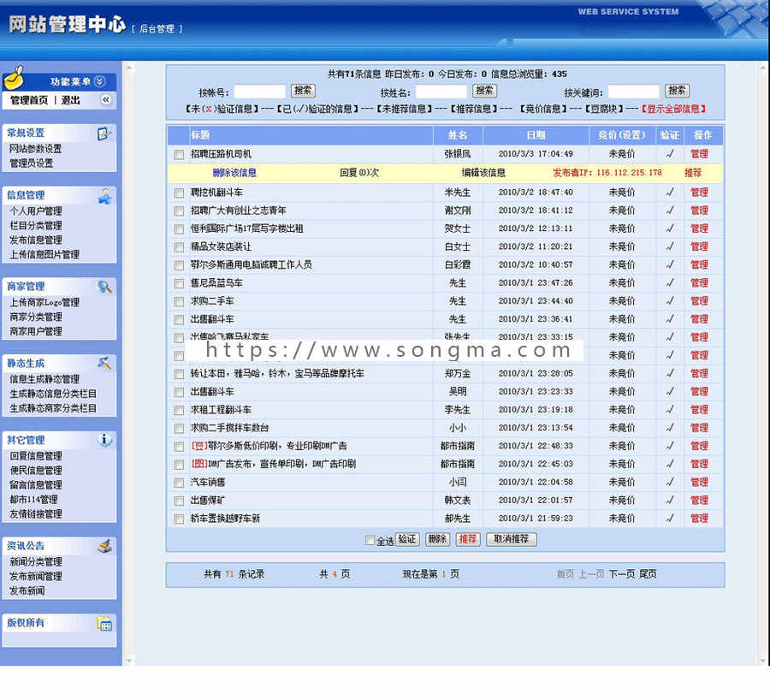Click verification checkmark for 汽车销售 row
Screen dimensions: 770x700
coord(670,483)
